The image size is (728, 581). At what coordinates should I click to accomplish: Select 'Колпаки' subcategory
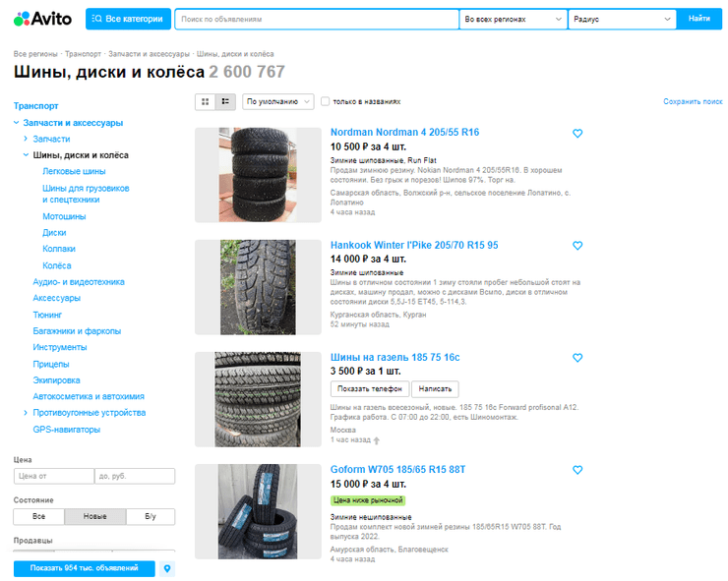[x=59, y=249]
